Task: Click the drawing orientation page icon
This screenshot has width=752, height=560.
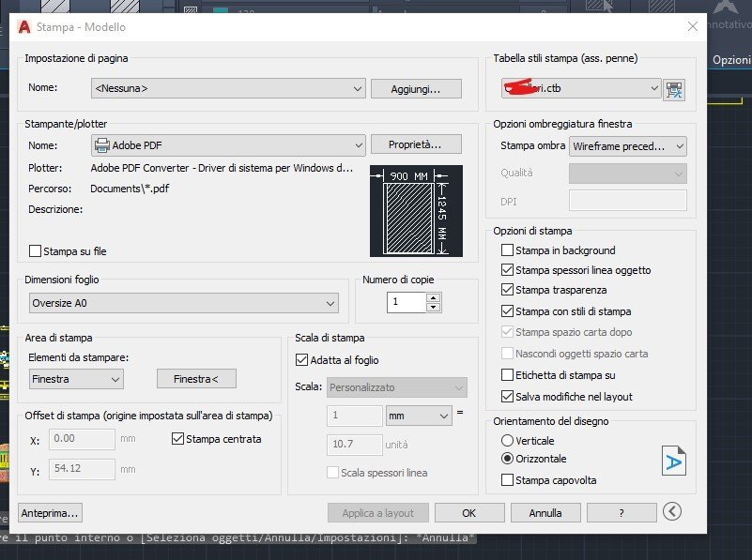Action: [674, 461]
